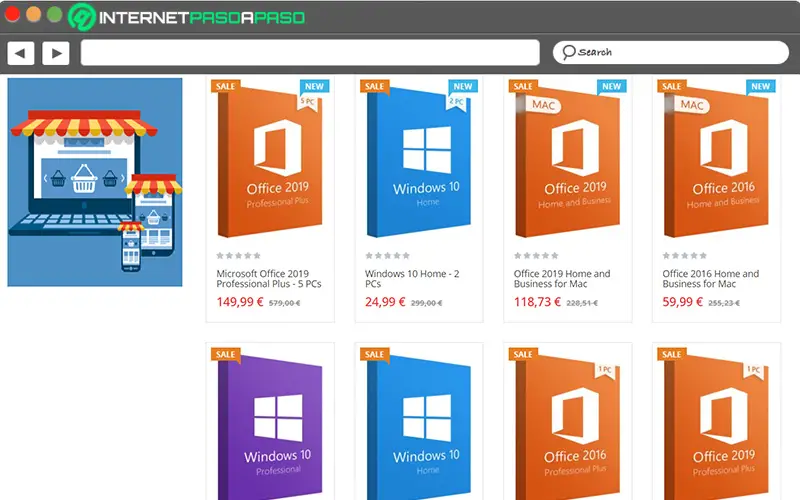Image resolution: width=800 pixels, height=500 pixels.
Task: Click SALE badge on Office 2016 Home and Business
Action: [x=671, y=86]
